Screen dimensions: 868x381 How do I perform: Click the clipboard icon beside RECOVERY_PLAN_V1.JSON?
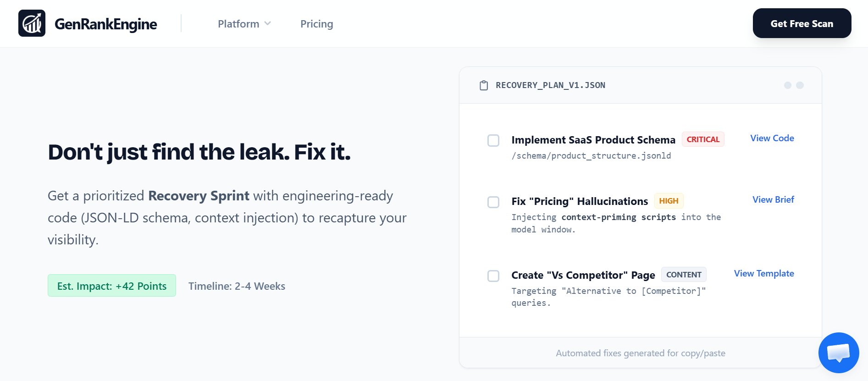coord(484,85)
